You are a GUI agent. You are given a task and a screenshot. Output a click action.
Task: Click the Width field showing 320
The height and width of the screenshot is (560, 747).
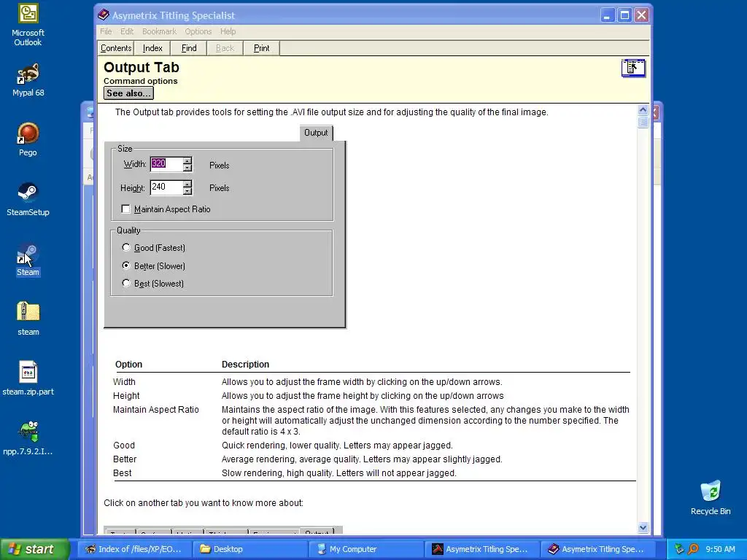click(167, 164)
